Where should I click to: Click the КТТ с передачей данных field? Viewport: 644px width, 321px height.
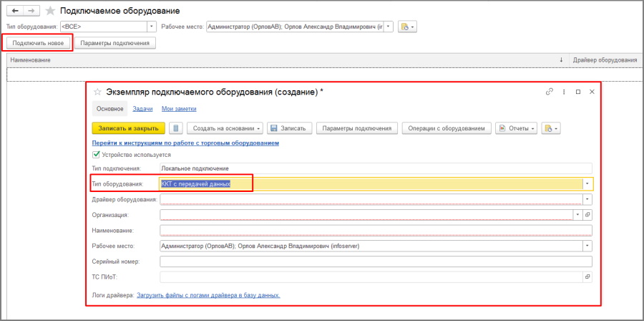pyautogui.click(x=371, y=184)
